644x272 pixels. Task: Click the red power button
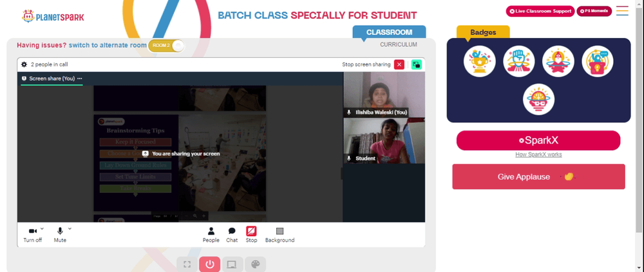(x=210, y=265)
